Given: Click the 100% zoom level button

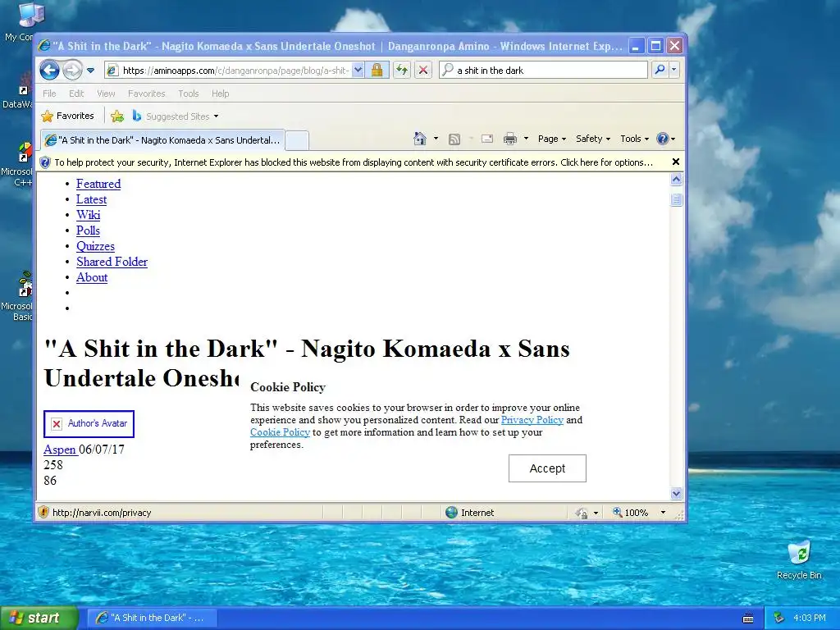Looking at the screenshot, I should click(x=631, y=513).
